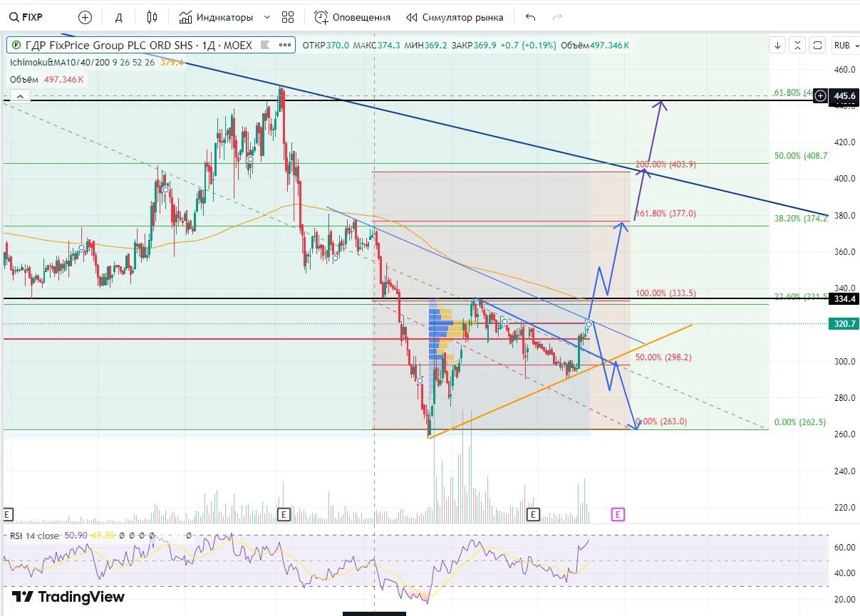Click 38.20% green Fibonacci label

click(801, 218)
